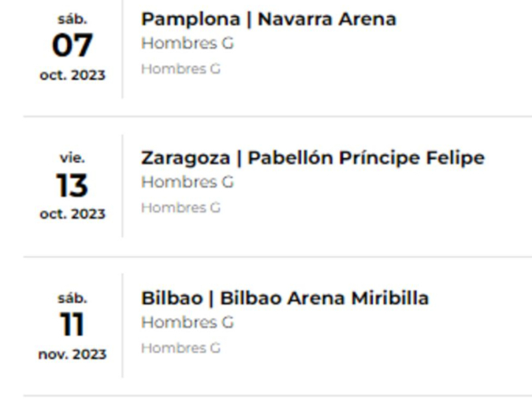Click the horizontal divider below the Pamplona event

(278, 116)
